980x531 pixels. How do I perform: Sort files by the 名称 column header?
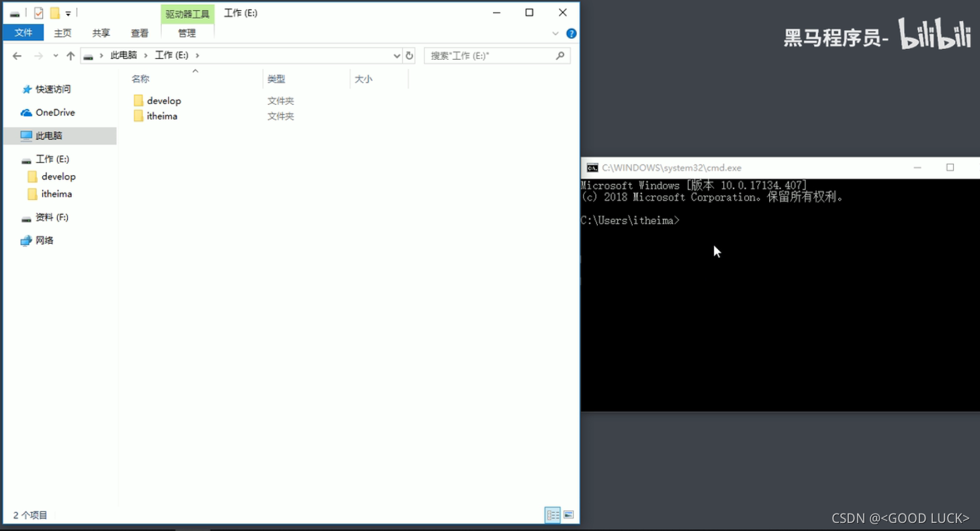[x=141, y=79]
